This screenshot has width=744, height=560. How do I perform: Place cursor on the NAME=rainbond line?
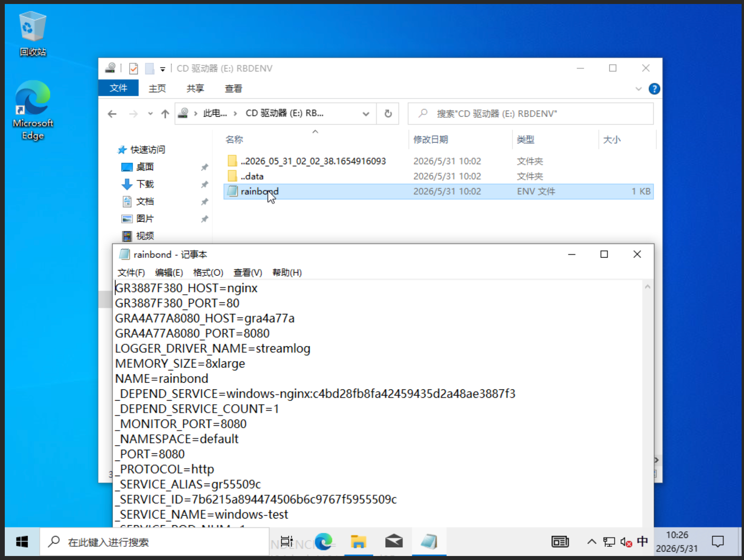(x=161, y=379)
